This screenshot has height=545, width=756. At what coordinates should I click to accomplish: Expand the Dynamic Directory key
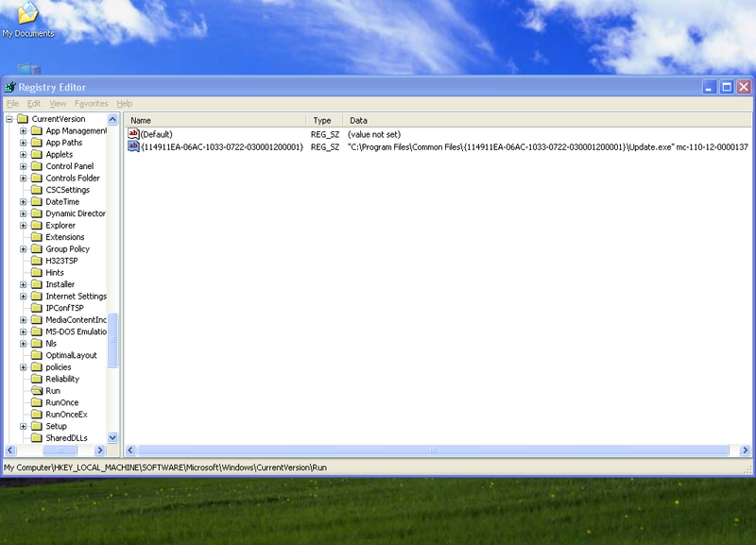23,213
